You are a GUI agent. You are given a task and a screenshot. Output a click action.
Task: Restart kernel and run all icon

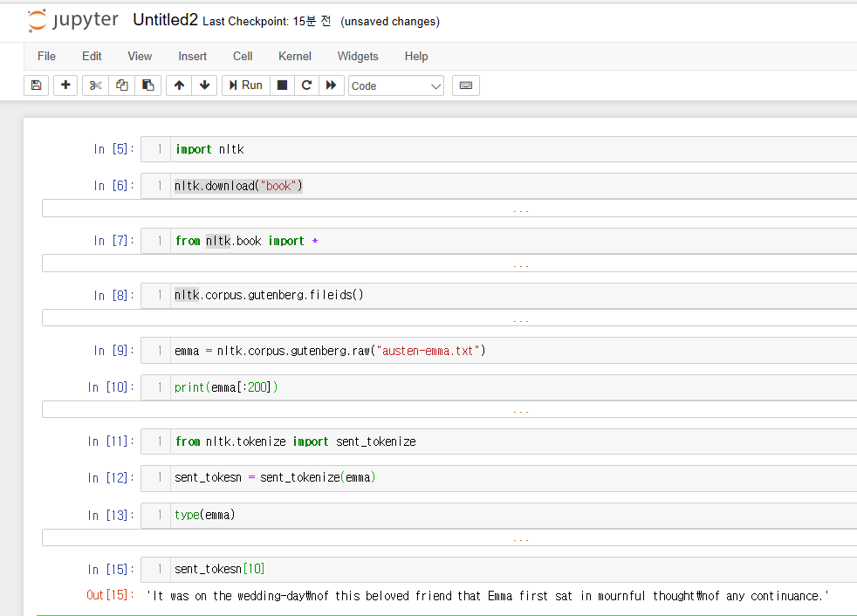(332, 86)
